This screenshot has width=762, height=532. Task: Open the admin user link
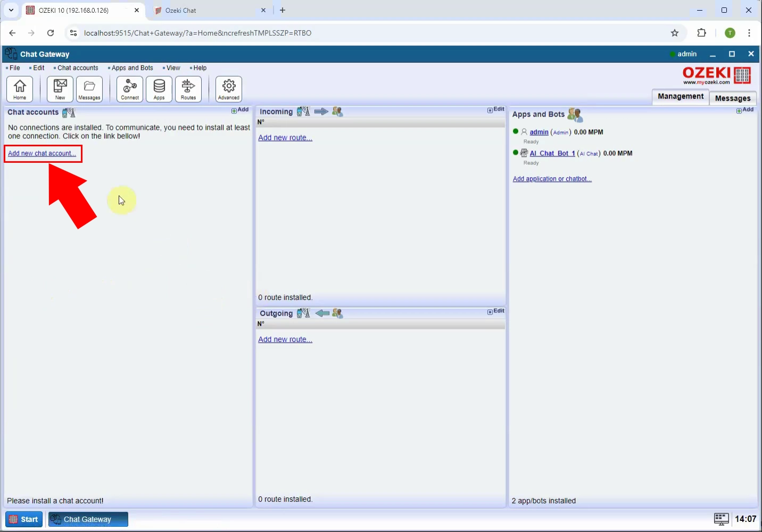pyautogui.click(x=539, y=132)
